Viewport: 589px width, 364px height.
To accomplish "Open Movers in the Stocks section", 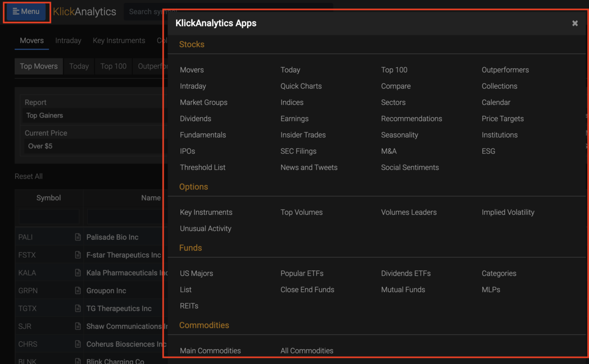I will pos(191,70).
